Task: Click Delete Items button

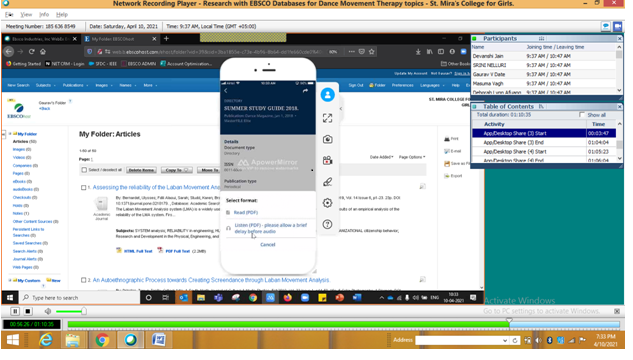Action: [x=141, y=170]
